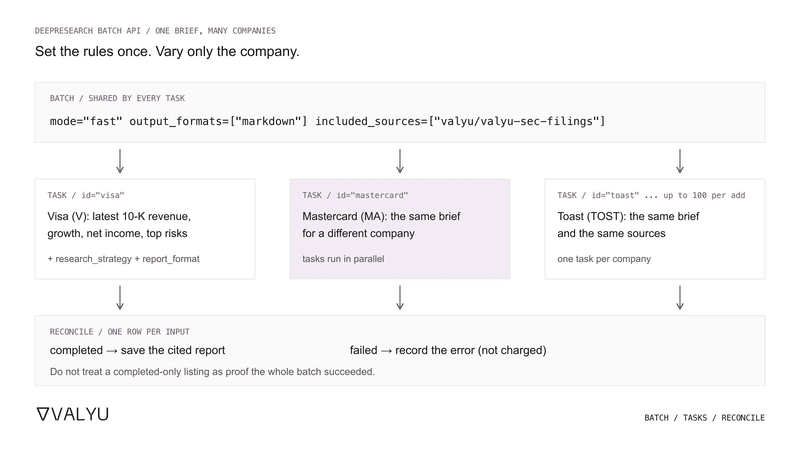Click the output_formats markdown parameter
The width and height of the screenshot is (800, 450).
218,121
